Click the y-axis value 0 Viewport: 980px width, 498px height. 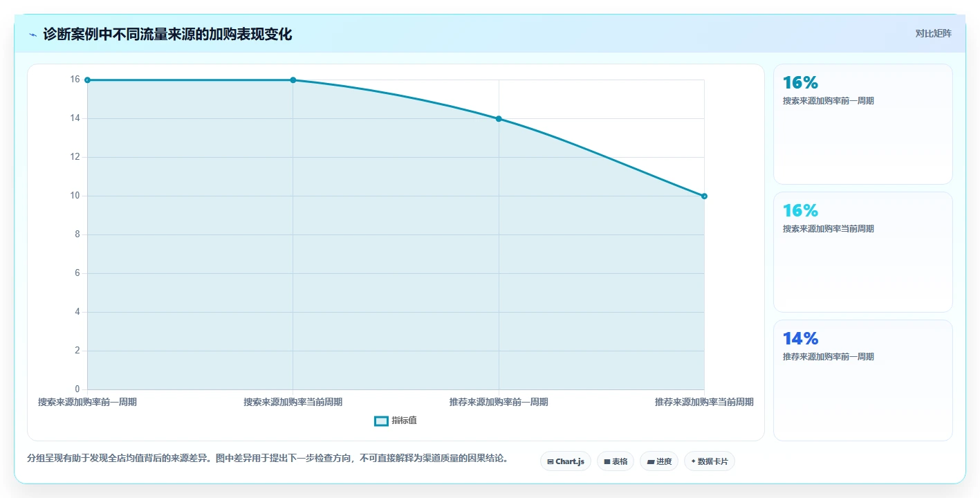coord(77,389)
